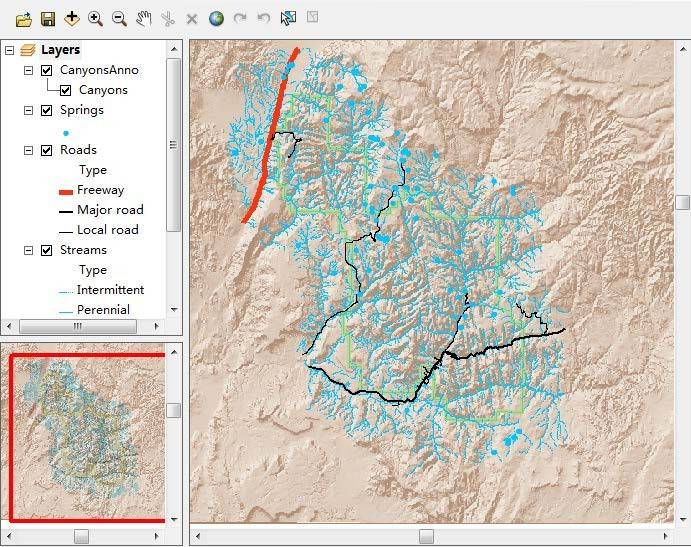The width and height of the screenshot is (691, 547).
Task: Collapse the Roads layer legend
Action: click(28, 150)
